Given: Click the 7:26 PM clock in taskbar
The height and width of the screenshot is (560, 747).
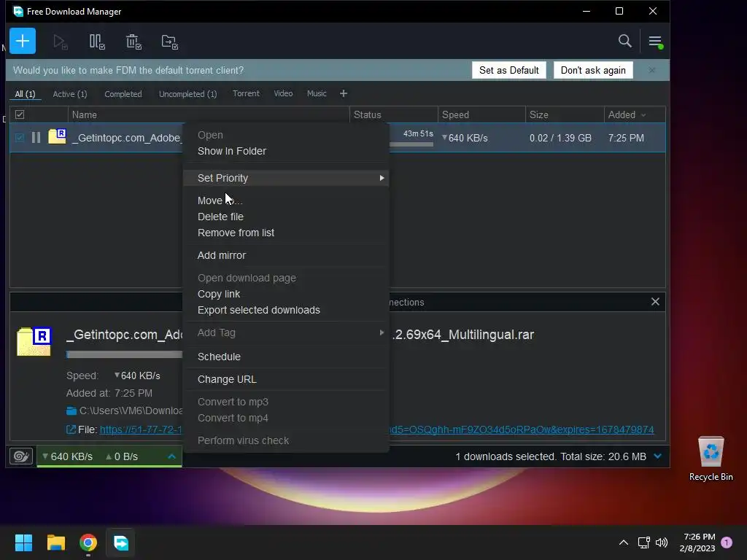Looking at the screenshot, I should [699, 542].
